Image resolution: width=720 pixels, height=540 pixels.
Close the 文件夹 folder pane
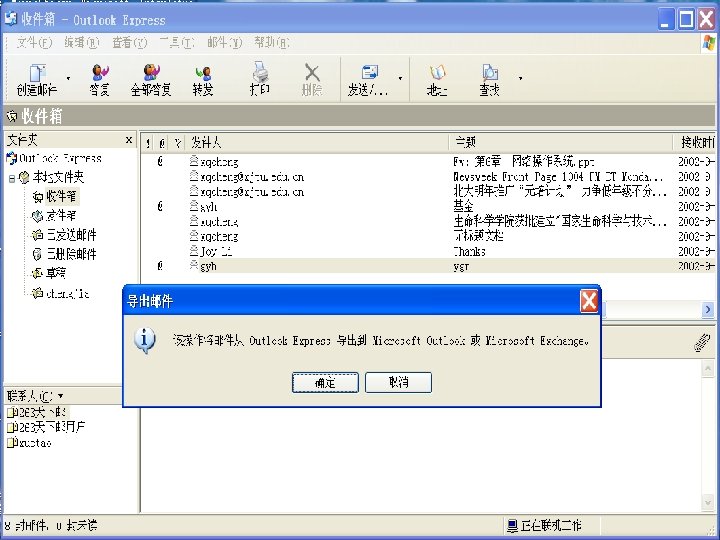click(x=129, y=140)
